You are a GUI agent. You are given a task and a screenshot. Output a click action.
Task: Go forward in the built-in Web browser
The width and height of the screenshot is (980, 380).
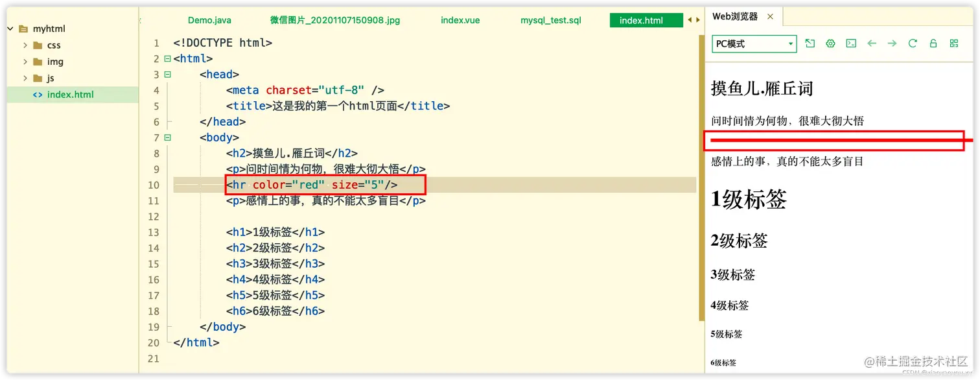click(892, 43)
